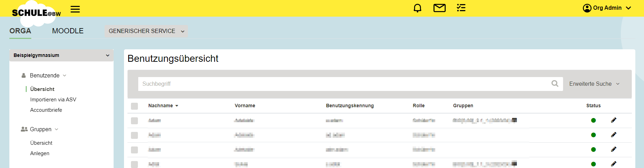Screen dimensions: 644x168
Task: Sort by Status column header
Action: pos(593,106)
